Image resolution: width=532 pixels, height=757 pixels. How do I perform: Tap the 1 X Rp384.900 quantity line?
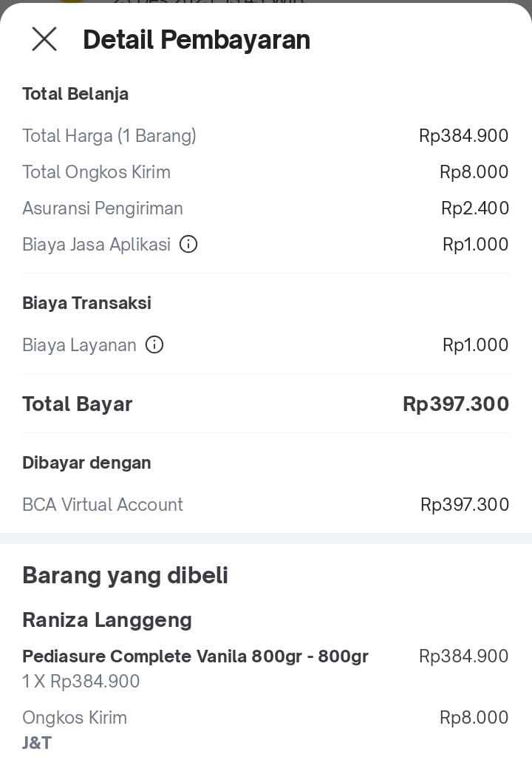pos(81,682)
